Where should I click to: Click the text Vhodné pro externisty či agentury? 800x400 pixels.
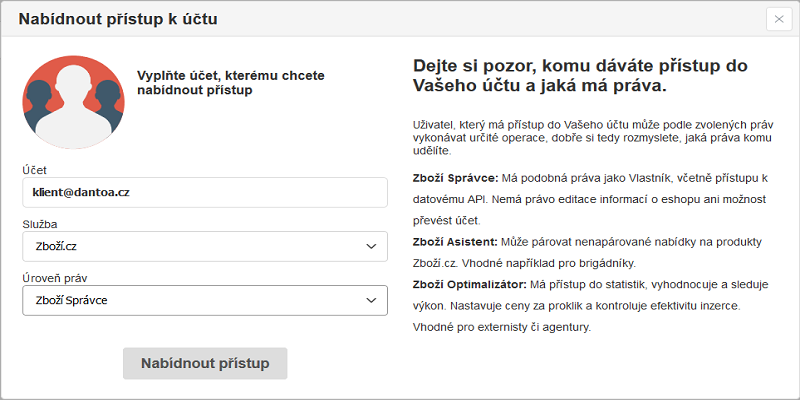[x=501, y=327]
